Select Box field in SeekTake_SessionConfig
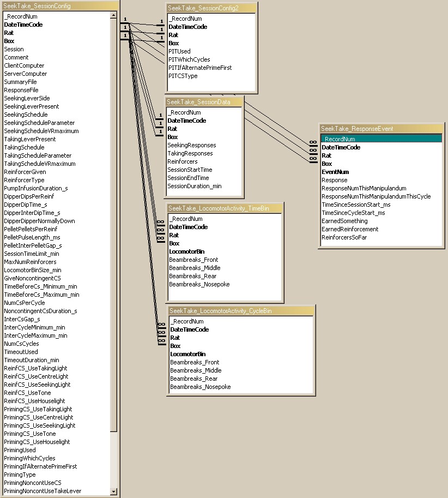This screenshot has width=448, height=498. click(x=9, y=41)
